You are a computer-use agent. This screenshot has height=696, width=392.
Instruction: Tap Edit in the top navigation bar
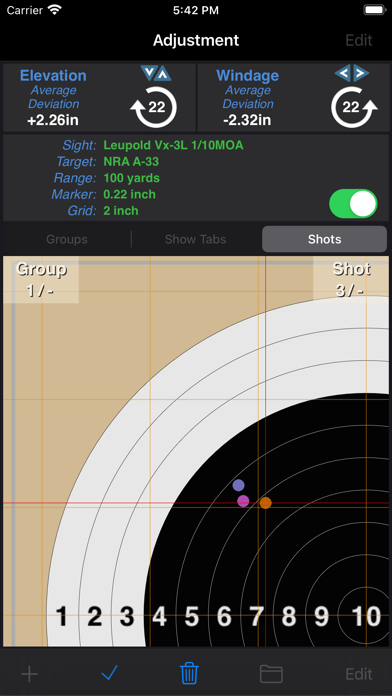pyautogui.click(x=359, y=40)
